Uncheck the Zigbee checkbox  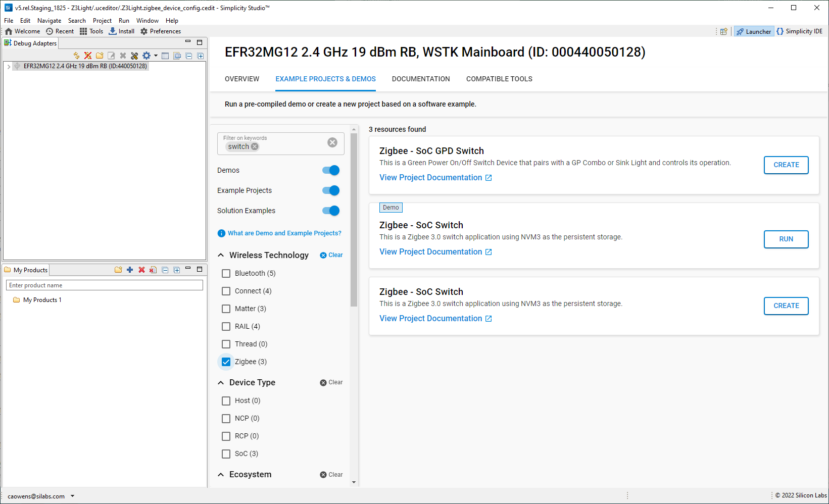point(226,362)
